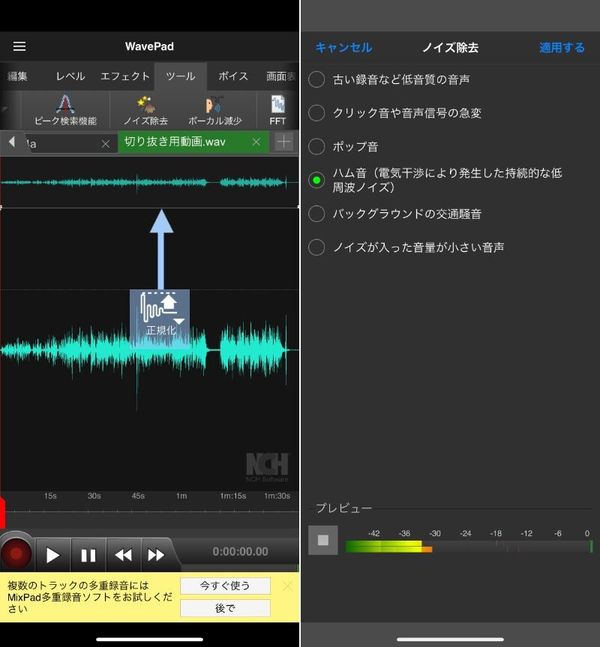The width and height of the screenshot is (600, 647).
Task: Close the 切り抜き用動画.wav tab
Action: pyautogui.click(x=256, y=142)
